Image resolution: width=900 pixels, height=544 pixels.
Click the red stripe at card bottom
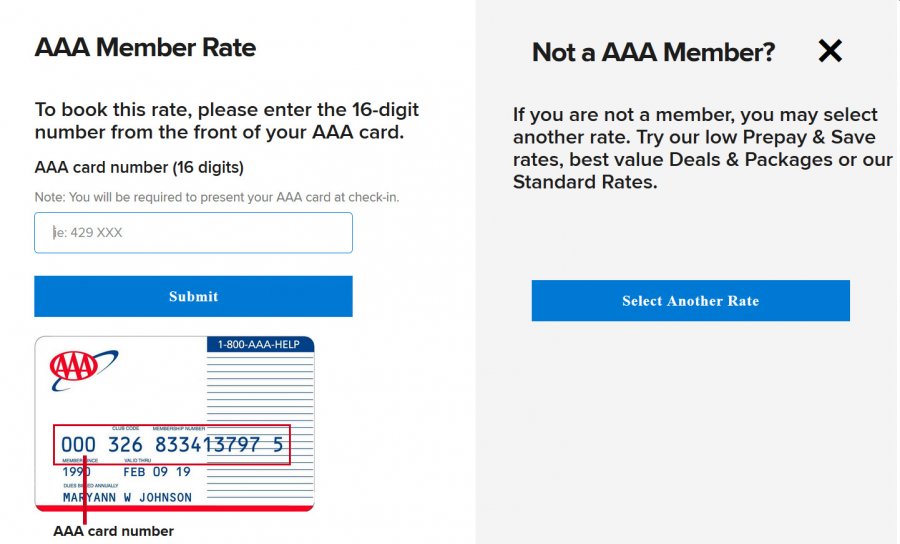click(174, 508)
